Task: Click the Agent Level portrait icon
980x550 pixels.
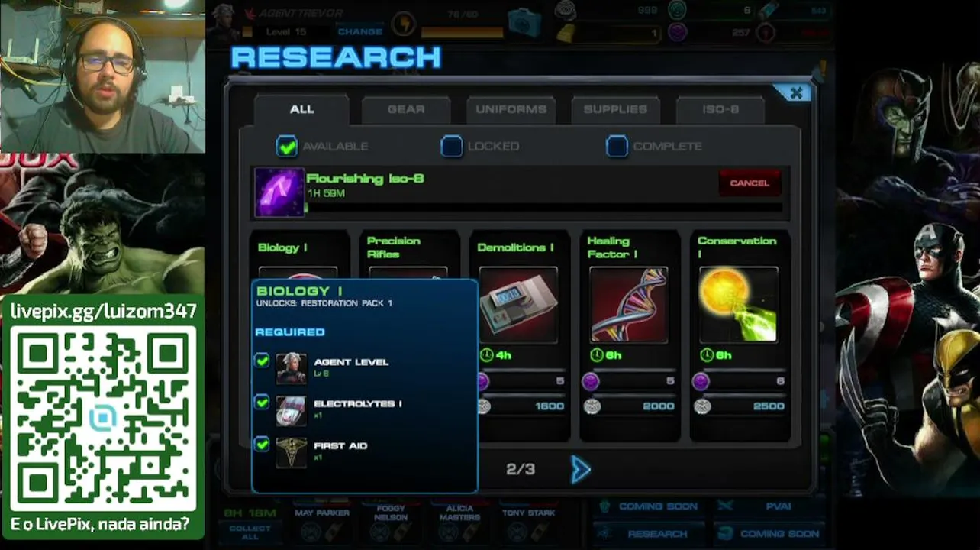Action: (x=291, y=368)
